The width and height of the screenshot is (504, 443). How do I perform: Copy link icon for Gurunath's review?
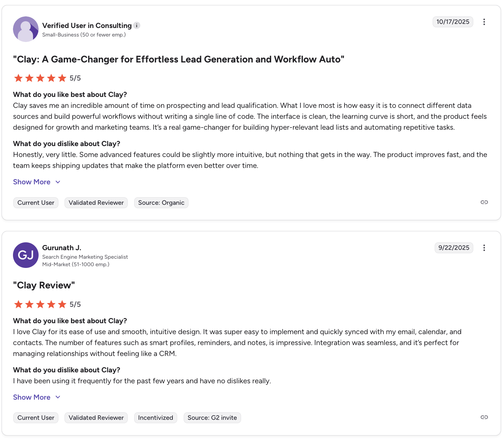pyautogui.click(x=484, y=417)
